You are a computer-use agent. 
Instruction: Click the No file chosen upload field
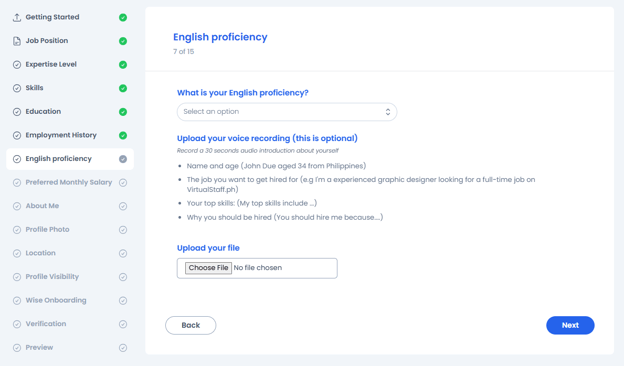coord(257,268)
